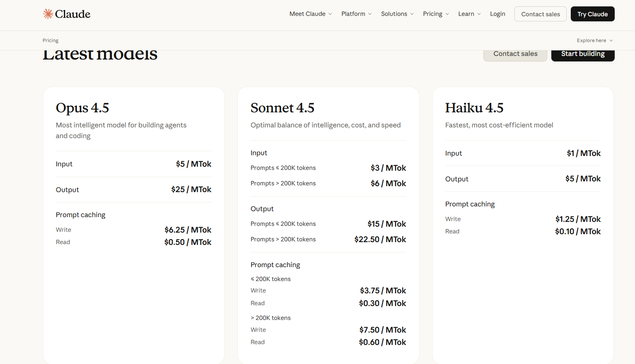The image size is (635, 364).
Task: Click the Sonnet $22.50 / MTok output price
Action: coord(380,239)
